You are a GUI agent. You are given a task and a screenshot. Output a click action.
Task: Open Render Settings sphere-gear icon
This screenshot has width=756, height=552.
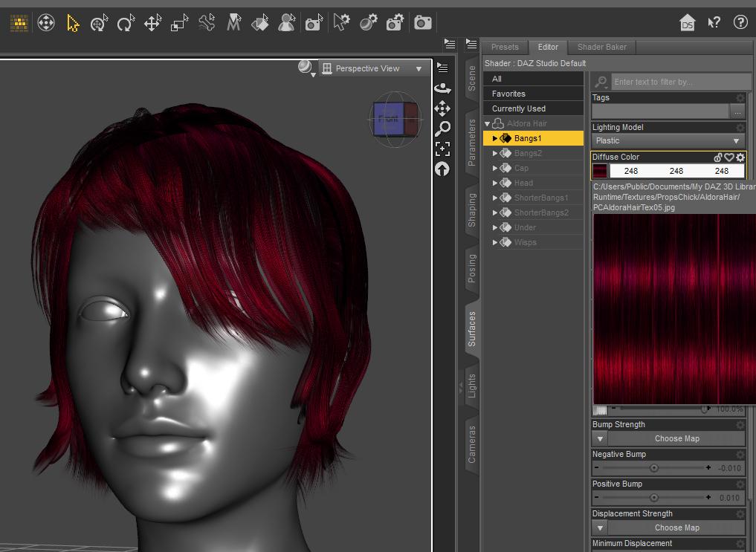[x=368, y=23]
